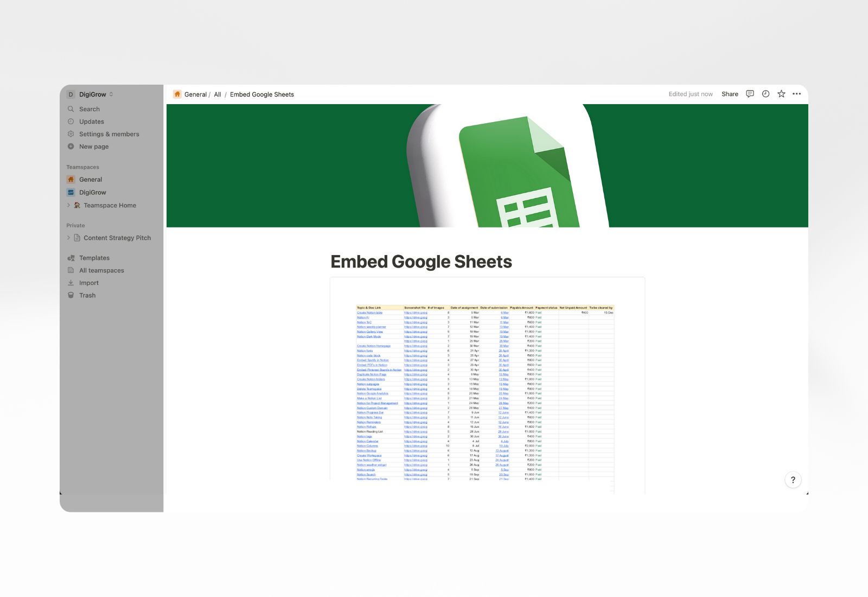Open the three-dot page menu

796,94
